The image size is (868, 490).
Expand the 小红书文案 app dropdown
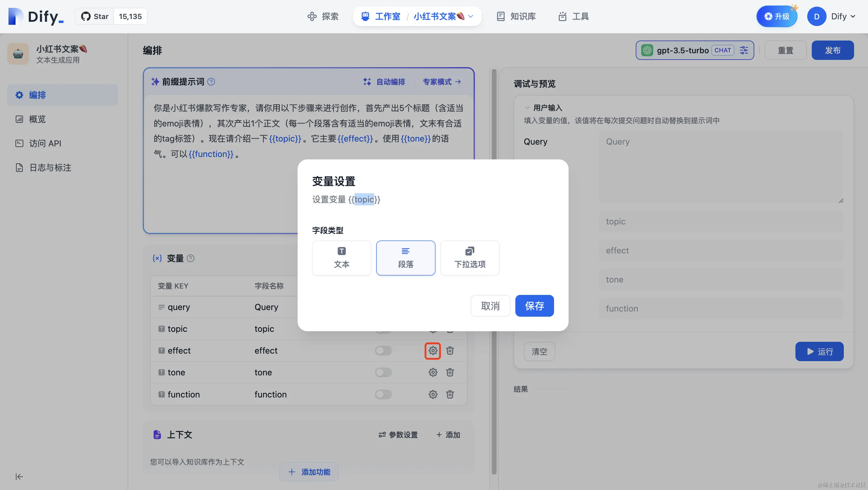click(x=471, y=16)
